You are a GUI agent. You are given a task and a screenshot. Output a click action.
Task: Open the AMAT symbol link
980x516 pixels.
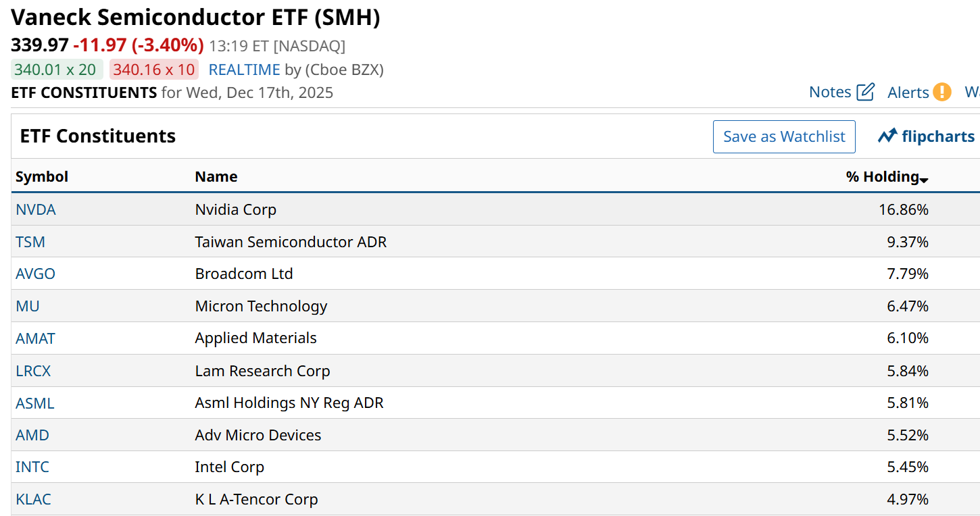tap(35, 338)
